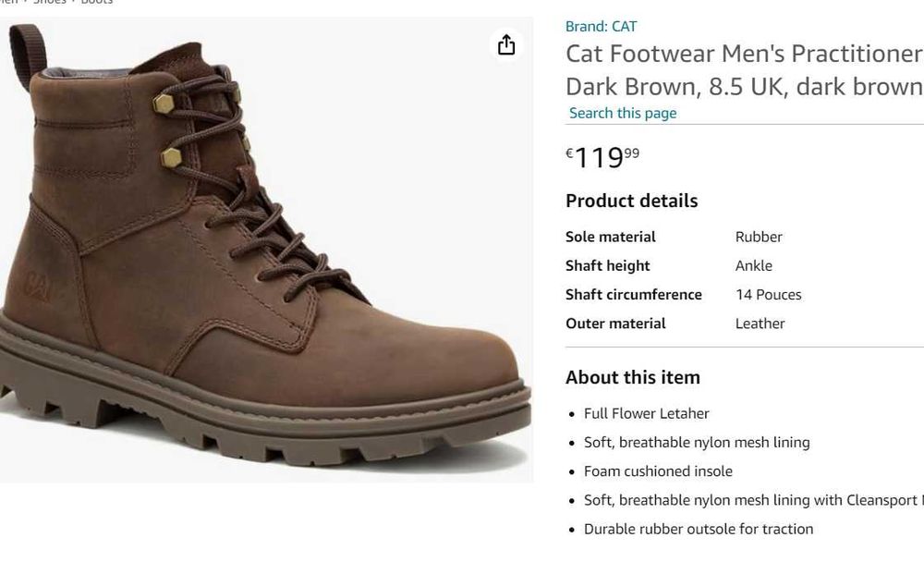Click the CAT logo embossed on boot heel

39,287
